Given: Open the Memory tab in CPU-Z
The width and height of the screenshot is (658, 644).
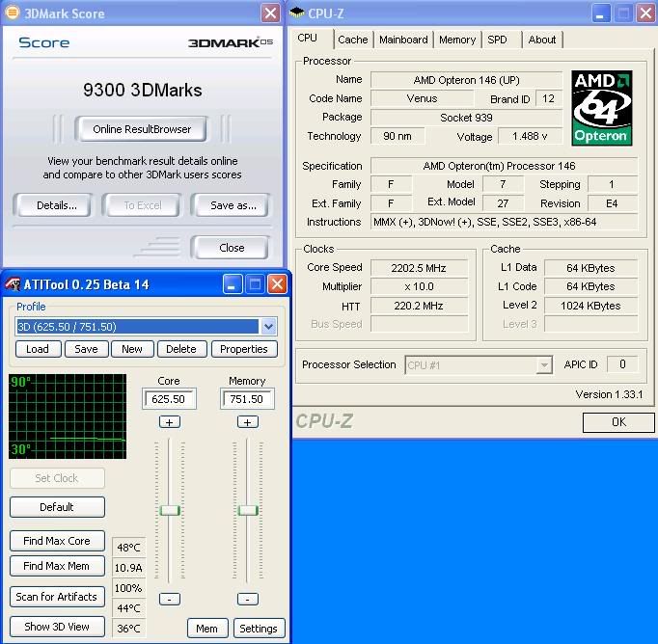Looking at the screenshot, I should [457, 40].
